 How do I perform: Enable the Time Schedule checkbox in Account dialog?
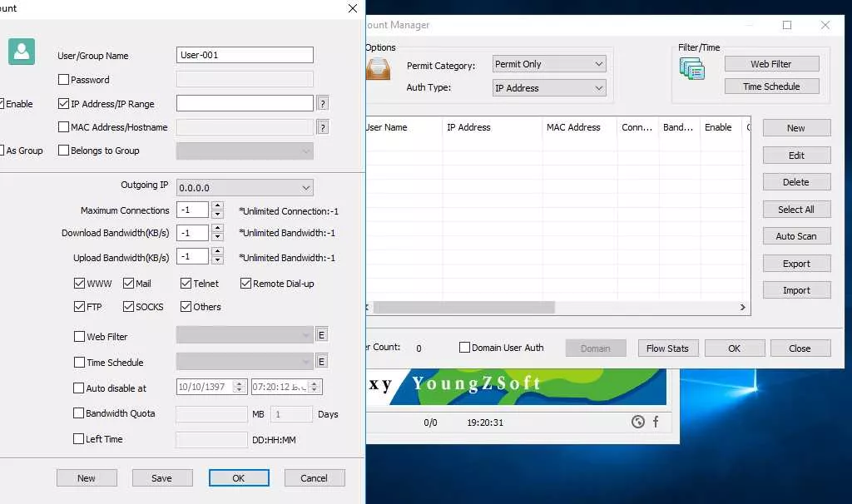[79, 363]
